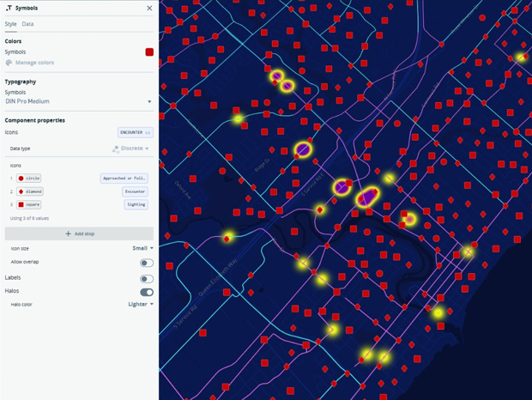Click the plus icon on Add stop
Screen dimensions: 532x400
(69, 233)
